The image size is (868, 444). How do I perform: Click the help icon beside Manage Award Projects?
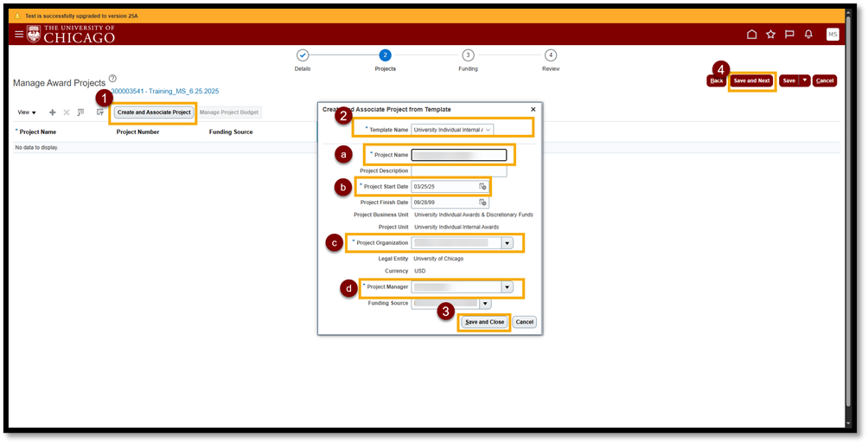tap(112, 79)
